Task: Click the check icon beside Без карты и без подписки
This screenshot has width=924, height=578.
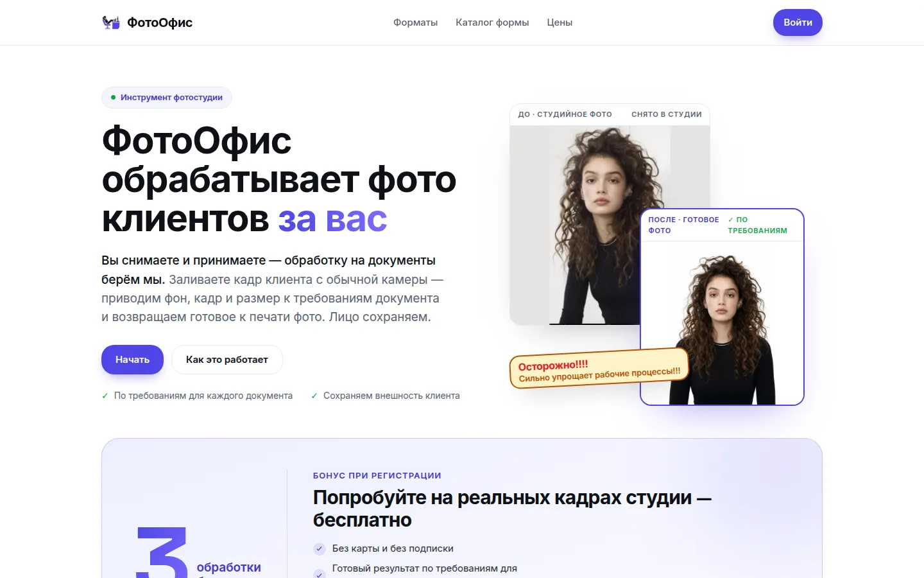Action: [x=320, y=548]
